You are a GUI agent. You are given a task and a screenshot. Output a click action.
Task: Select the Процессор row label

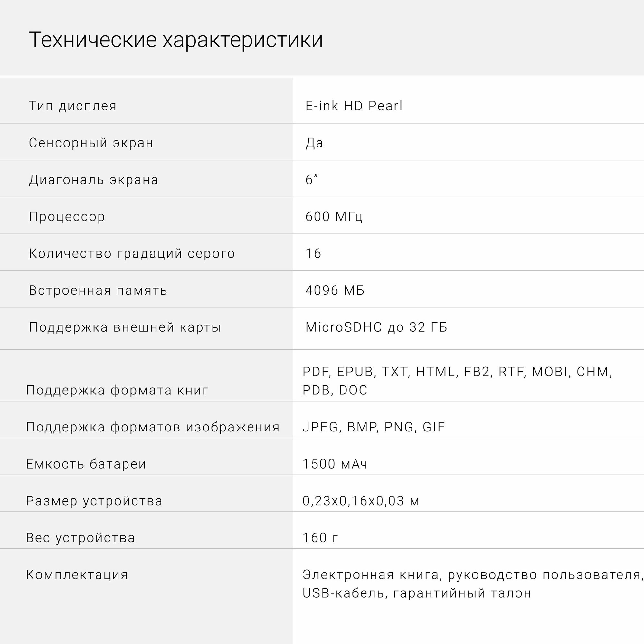(67, 217)
